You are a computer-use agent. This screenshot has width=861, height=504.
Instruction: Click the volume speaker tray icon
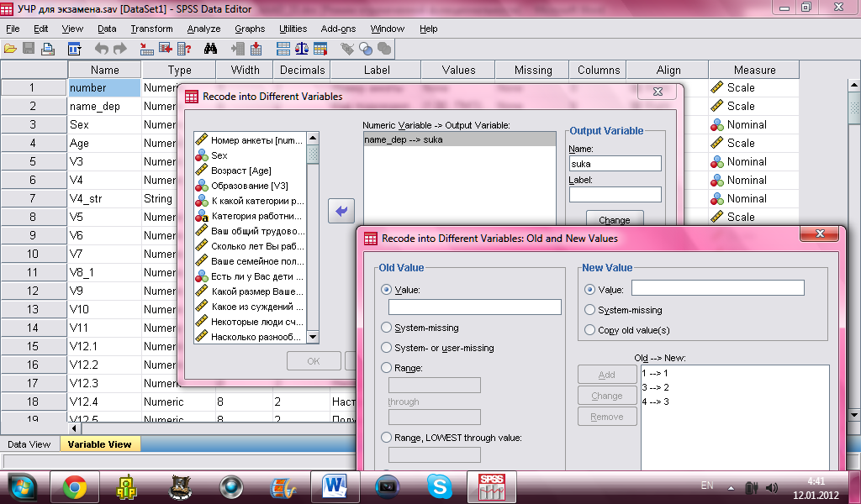click(772, 487)
